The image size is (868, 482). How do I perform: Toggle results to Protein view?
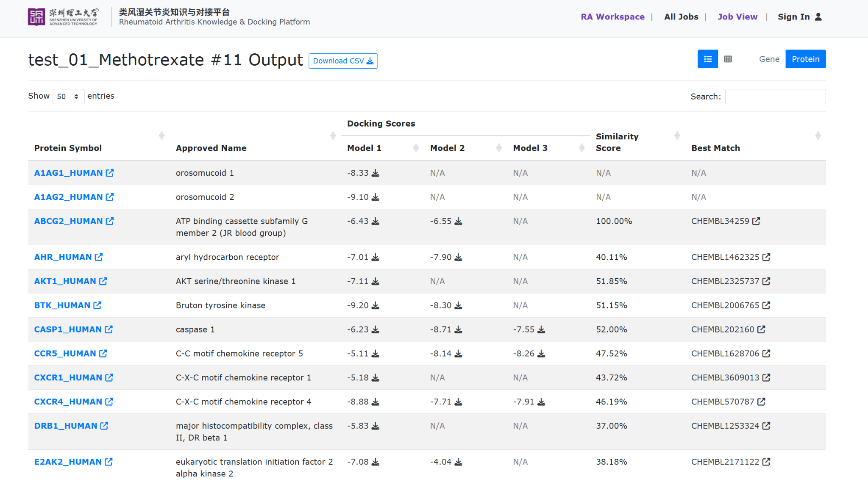(806, 59)
